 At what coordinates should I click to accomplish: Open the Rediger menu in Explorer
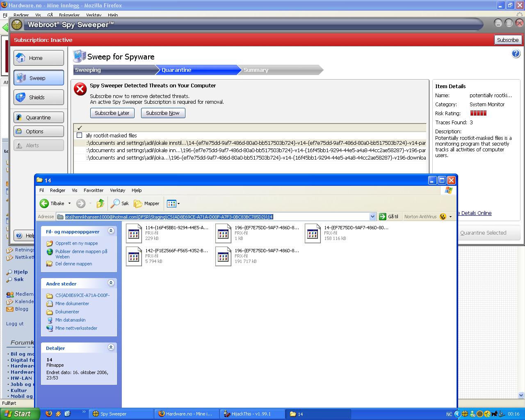point(57,190)
